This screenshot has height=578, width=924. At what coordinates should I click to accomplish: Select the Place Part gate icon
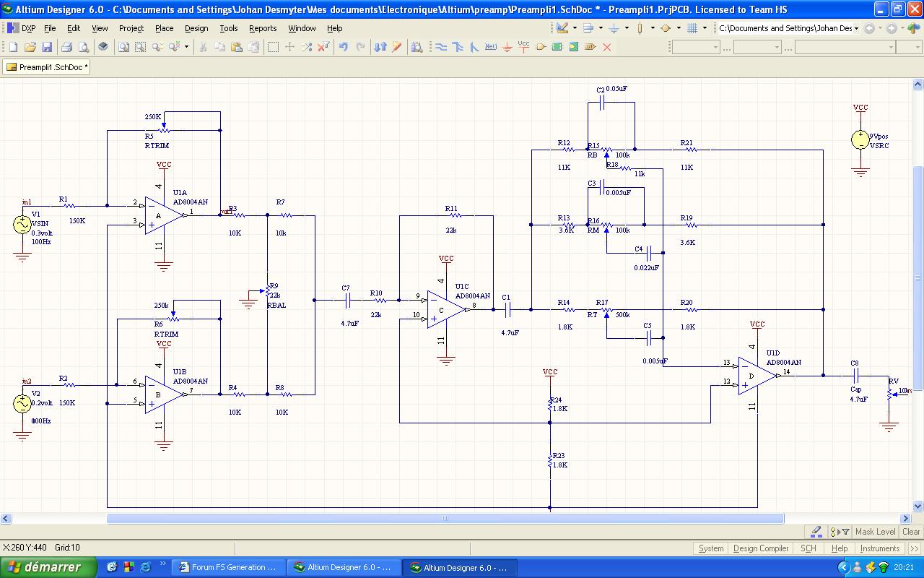[x=541, y=47]
